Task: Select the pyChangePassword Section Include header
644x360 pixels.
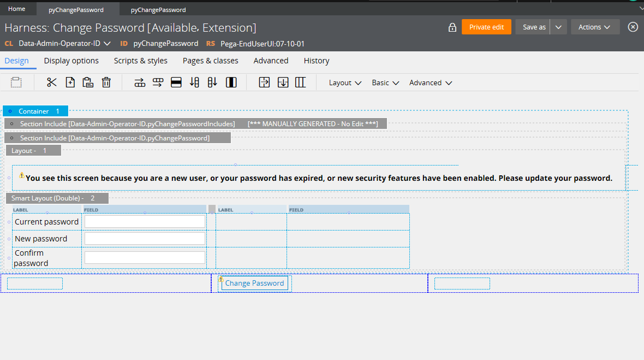Action: coord(117,138)
